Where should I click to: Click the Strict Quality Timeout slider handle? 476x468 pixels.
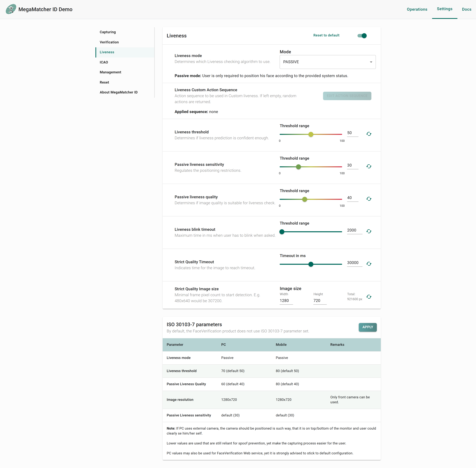coord(311,264)
